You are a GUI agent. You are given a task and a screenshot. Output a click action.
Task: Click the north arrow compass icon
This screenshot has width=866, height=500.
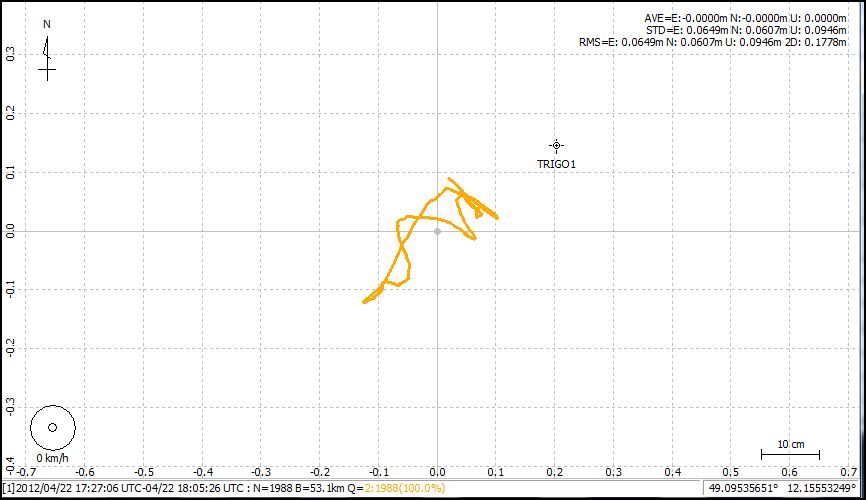(x=47, y=55)
